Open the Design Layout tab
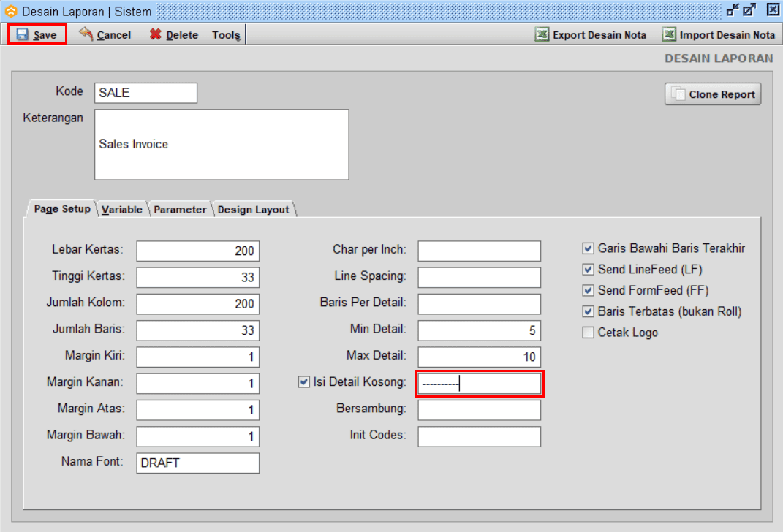 point(253,210)
